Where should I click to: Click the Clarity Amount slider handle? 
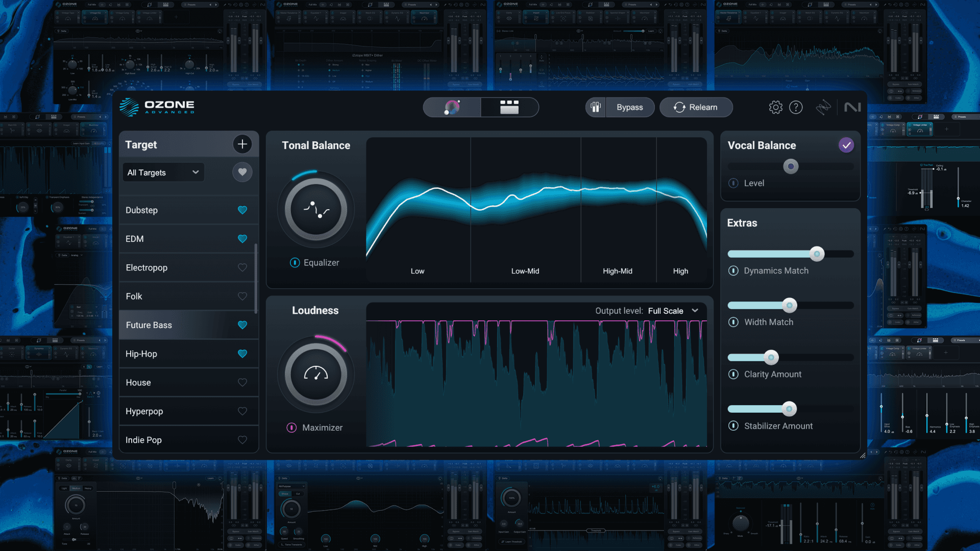pyautogui.click(x=771, y=357)
